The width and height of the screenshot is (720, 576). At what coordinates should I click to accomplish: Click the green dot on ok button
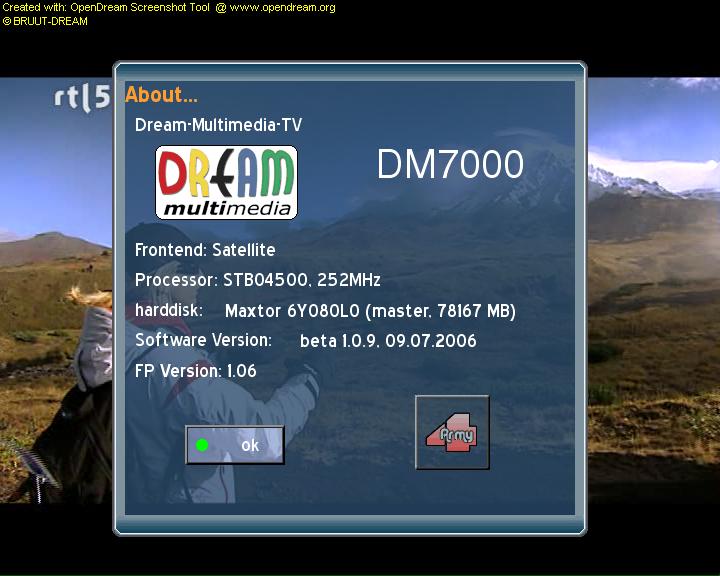pyautogui.click(x=202, y=445)
